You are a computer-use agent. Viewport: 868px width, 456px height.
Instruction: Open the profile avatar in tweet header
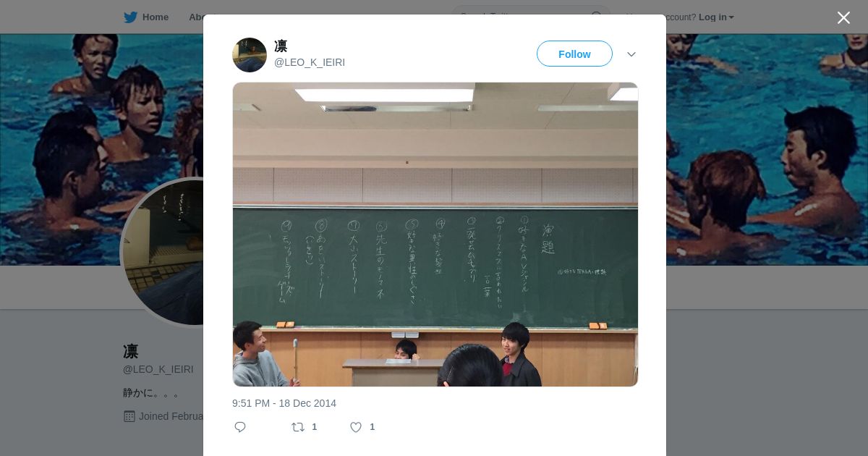click(x=250, y=55)
